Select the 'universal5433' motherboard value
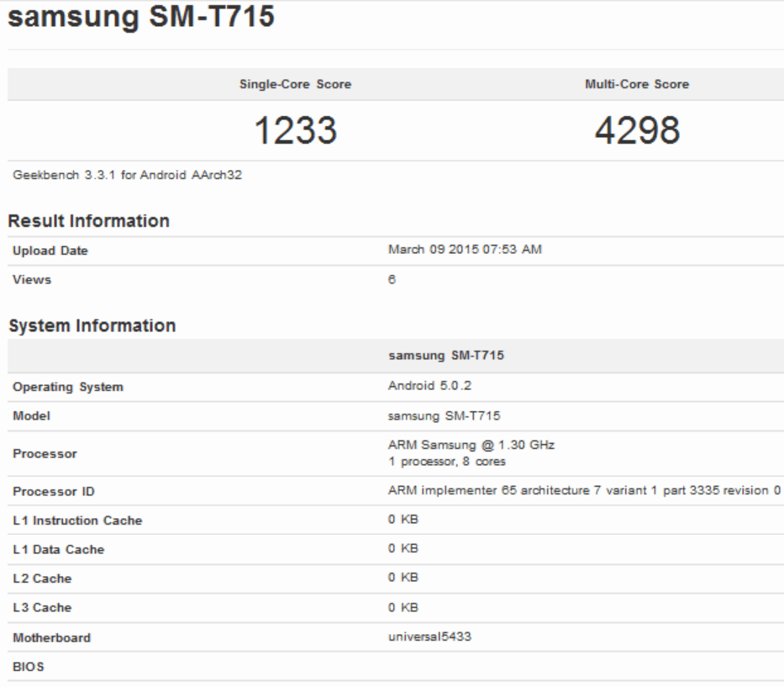This screenshot has width=784, height=687. coord(430,637)
